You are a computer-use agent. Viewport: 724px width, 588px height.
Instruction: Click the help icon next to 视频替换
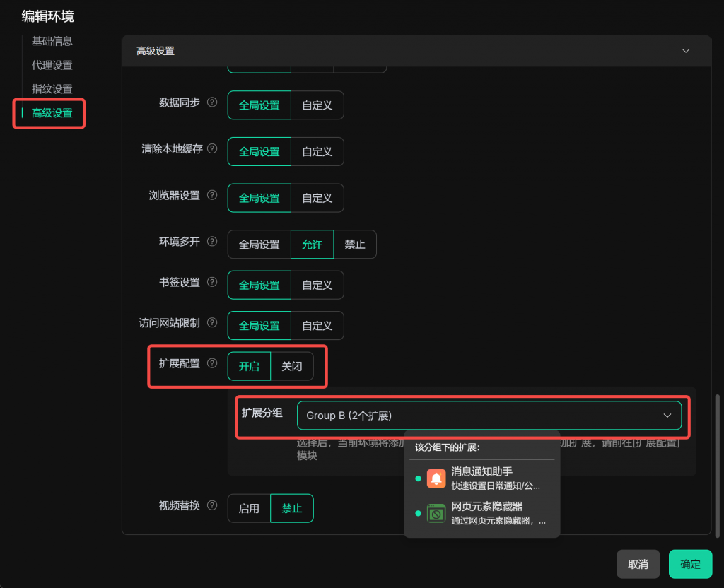coord(211,506)
